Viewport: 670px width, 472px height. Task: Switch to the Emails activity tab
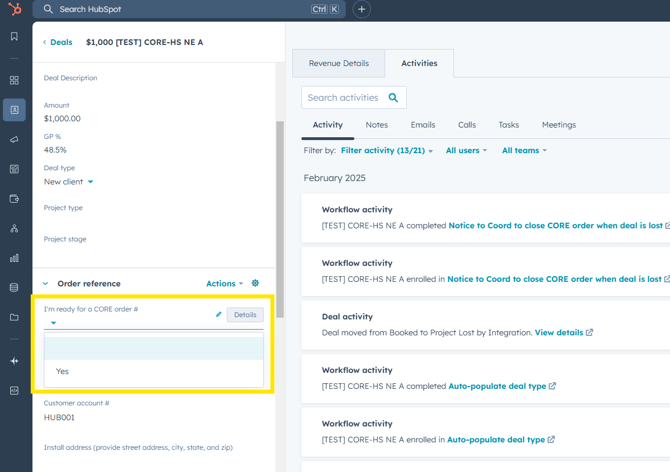pos(422,125)
